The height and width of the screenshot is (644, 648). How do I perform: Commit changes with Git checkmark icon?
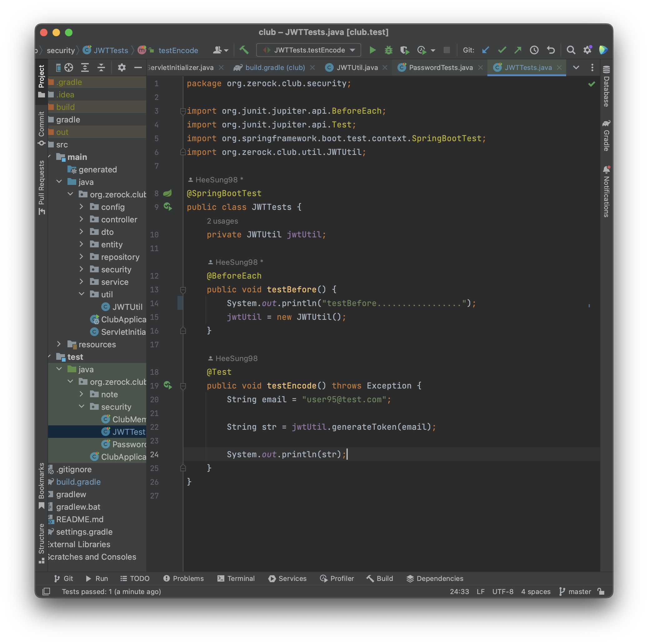click(502, 50)
